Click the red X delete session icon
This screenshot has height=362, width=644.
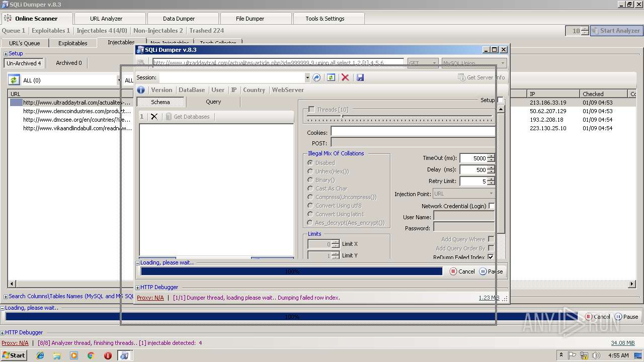pyautogui.click(x=345, y=77)
